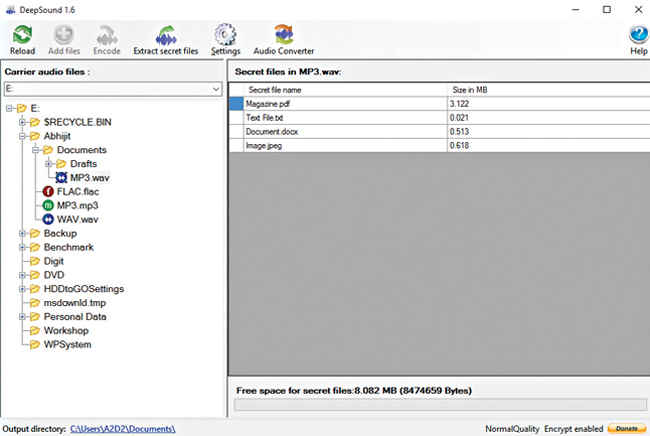Click the Documents folder icon
Viewport: 650px width, 436px height.
tap(48, 150)
